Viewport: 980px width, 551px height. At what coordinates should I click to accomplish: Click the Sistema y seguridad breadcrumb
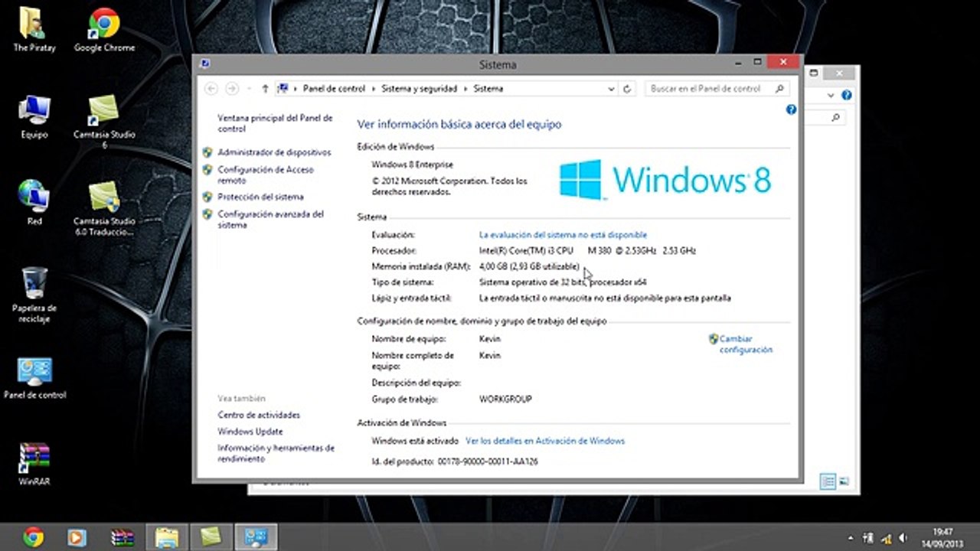(x=419, y=89)
